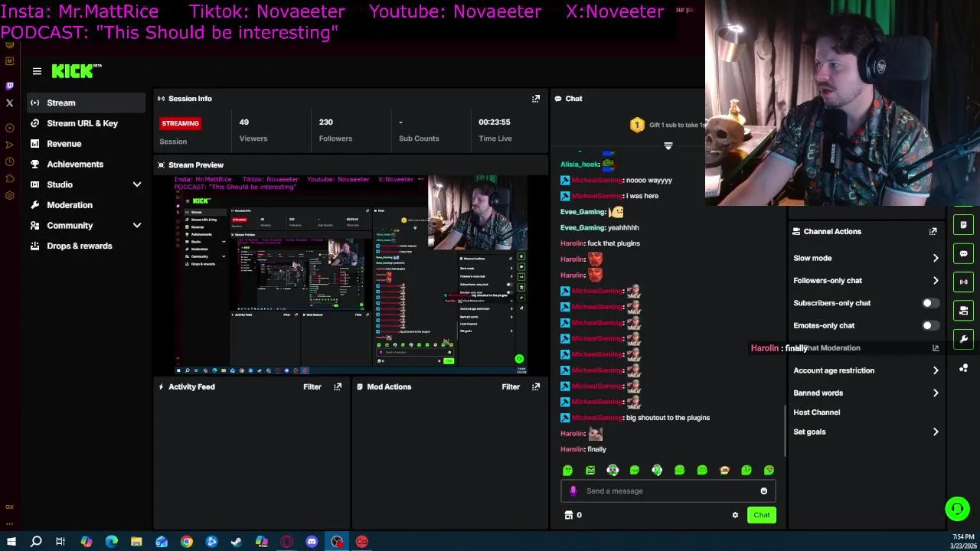Open Google Chrome from the taskbar

coord(187,542)
